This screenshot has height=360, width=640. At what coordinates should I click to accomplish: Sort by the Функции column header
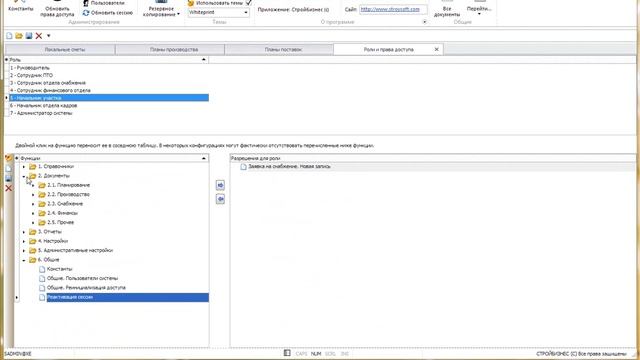[114, 158]
